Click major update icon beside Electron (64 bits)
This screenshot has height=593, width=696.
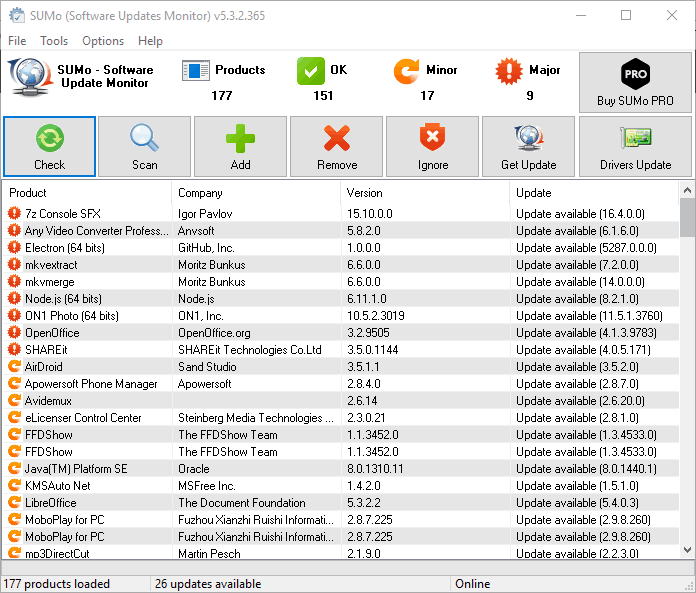(14, 247)
